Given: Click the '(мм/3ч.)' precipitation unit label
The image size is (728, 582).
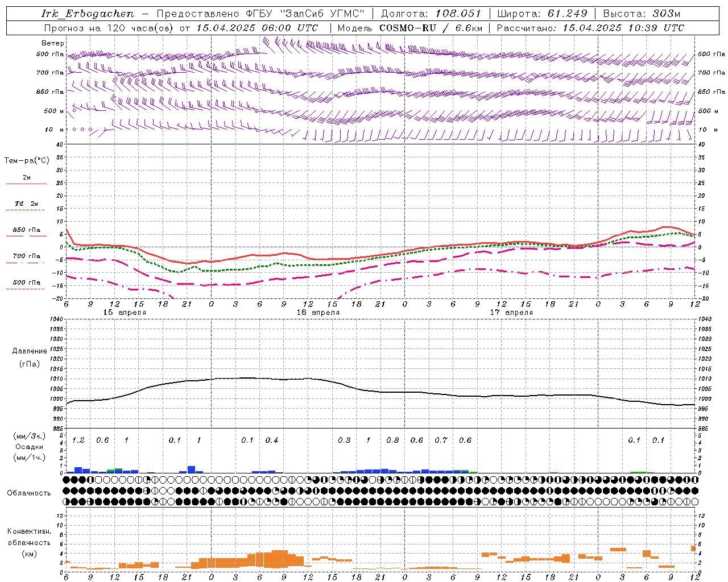Looking at the screenshot, I should (30, 436).
